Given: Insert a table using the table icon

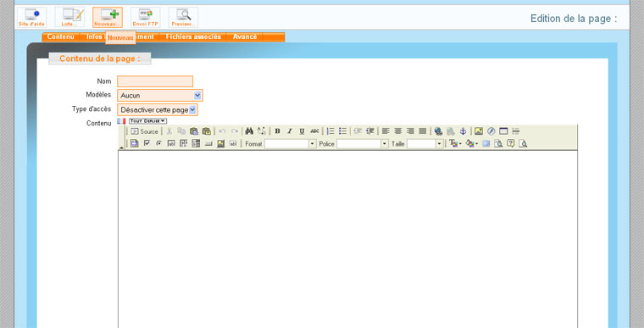Looking at the screenshot, I should 503,131.
